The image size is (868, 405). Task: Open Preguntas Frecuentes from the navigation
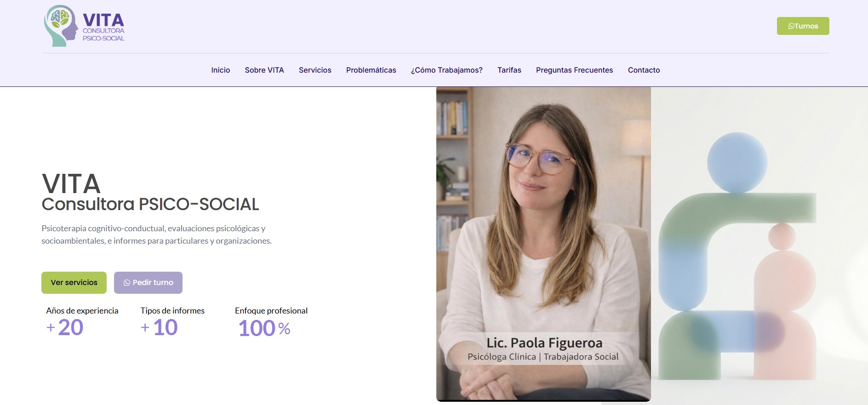(x=574, y=70)
